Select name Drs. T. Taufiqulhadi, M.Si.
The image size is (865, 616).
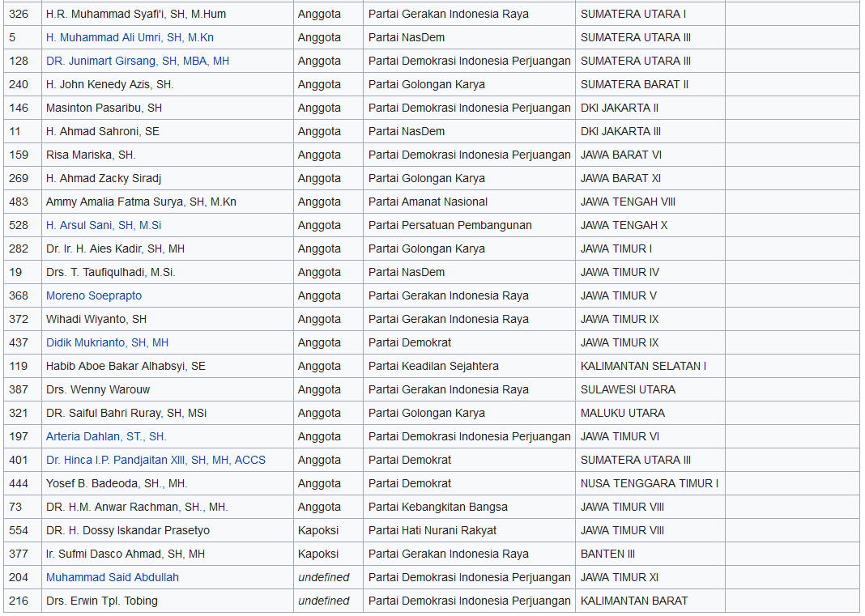pos(110,273)
